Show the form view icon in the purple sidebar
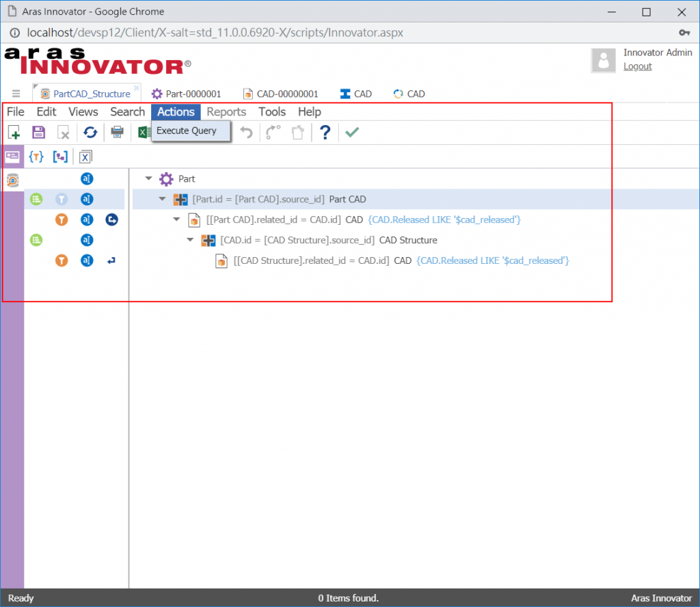Viewport: 700px width, 607px height. pyautogui.click(x=12, y=157)
